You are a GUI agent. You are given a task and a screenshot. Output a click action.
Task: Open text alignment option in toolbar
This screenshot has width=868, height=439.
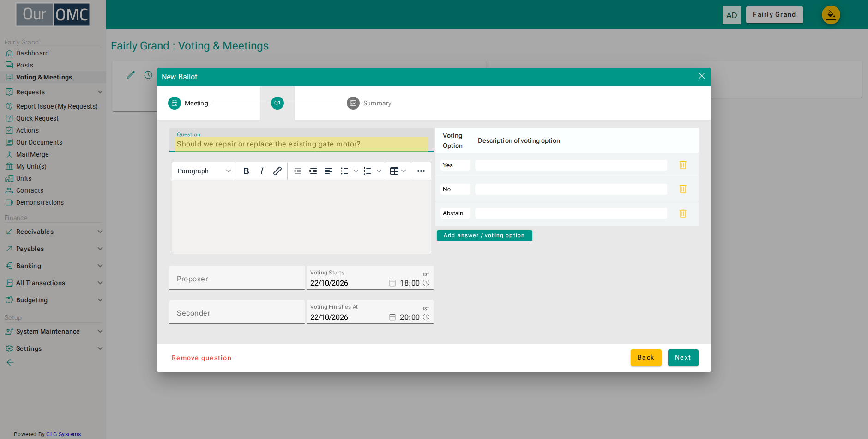point(329,171)
